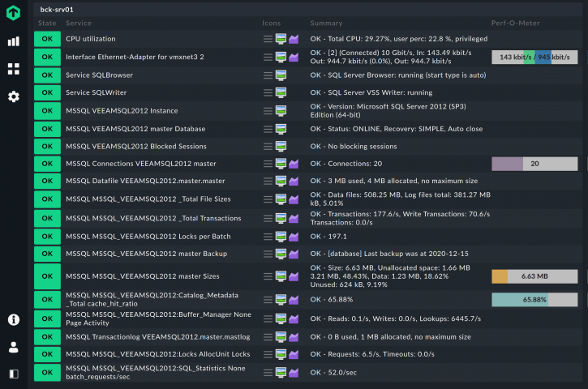Image resolution: width=588 pixels, height=389 pixels.
Task: Open action menu for Service SQLWriter
Action: tap(268, 92)
